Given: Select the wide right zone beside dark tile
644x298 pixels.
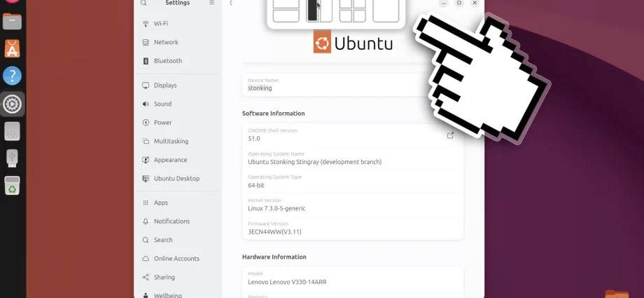Looking at the screenshot, I should (325, 11).
